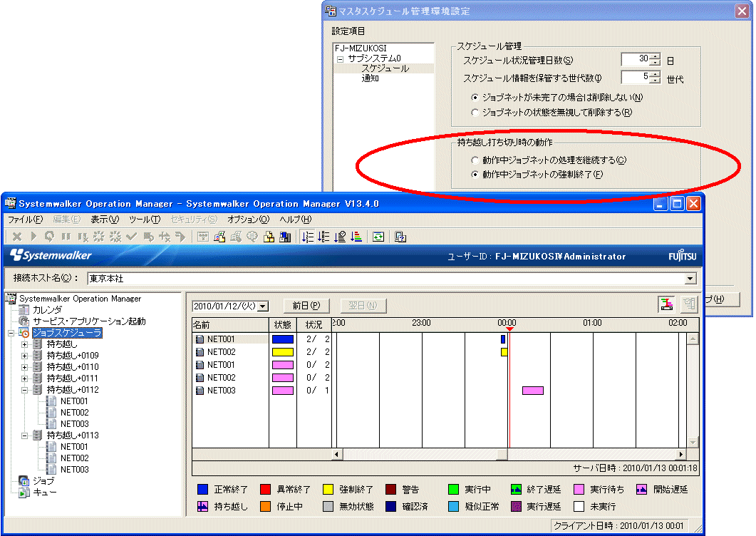Select ジョブネットが未完了の場合は削除しない option
This screenshot has height=536, width=756.
[x=475, y=98]
